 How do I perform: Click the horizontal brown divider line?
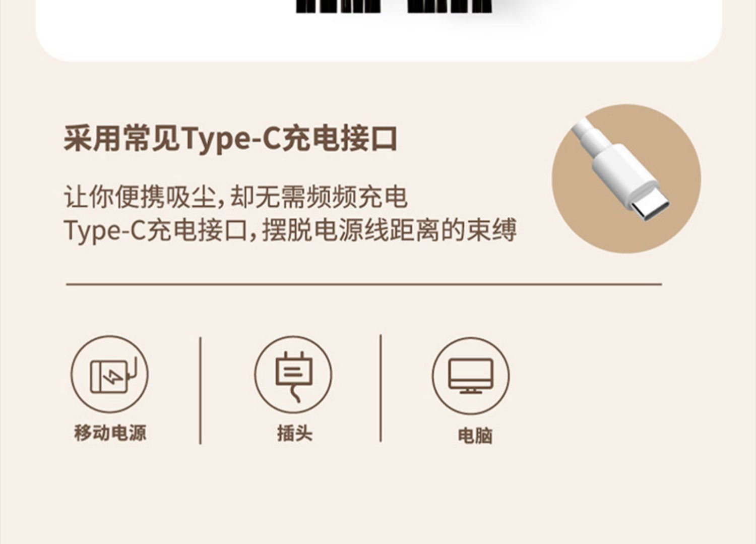363,284
